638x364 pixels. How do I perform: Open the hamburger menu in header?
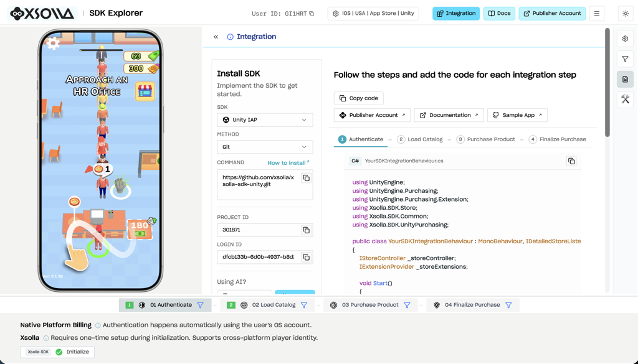pos(596,14)
